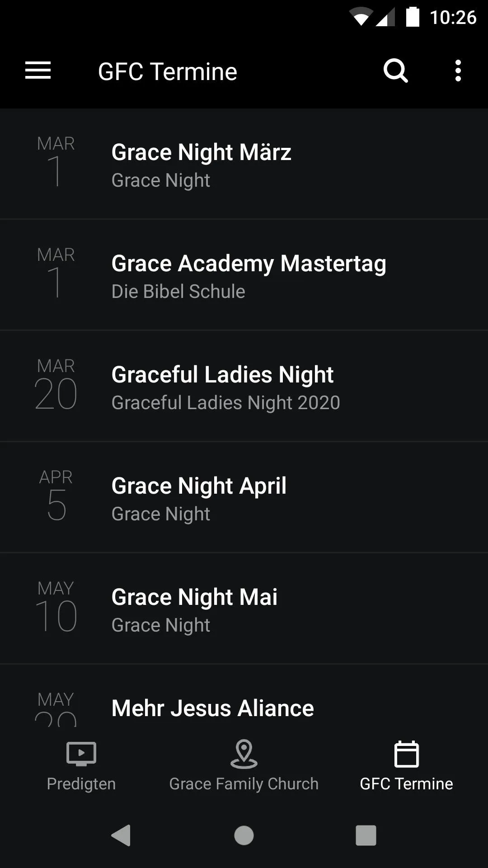This screenshot has width=488, height=868.
Task: Switch to Grace Family Church tab label
Action: [244, 783]
